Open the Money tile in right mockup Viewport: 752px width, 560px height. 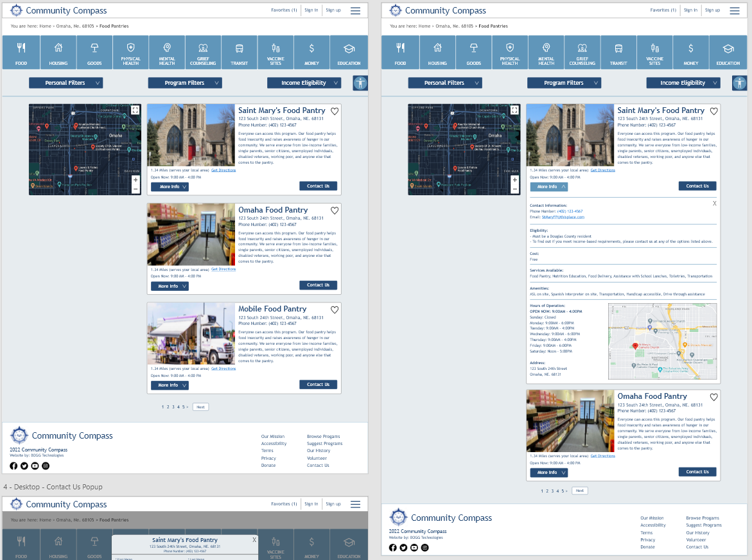pyautogui.click(x=690, y=52)
